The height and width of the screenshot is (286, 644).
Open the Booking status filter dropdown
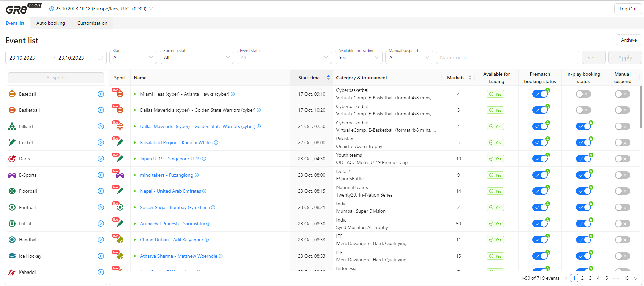(197, 57)
